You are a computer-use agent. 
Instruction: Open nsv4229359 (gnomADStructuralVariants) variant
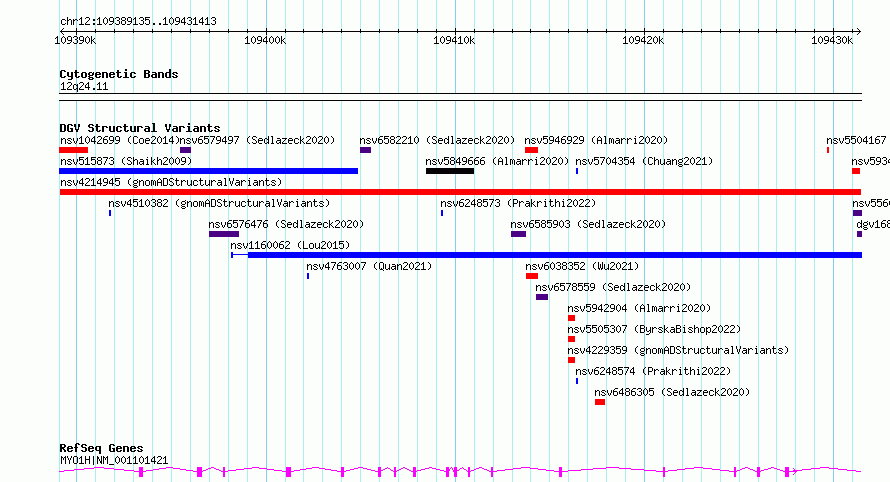coord(678,350)
